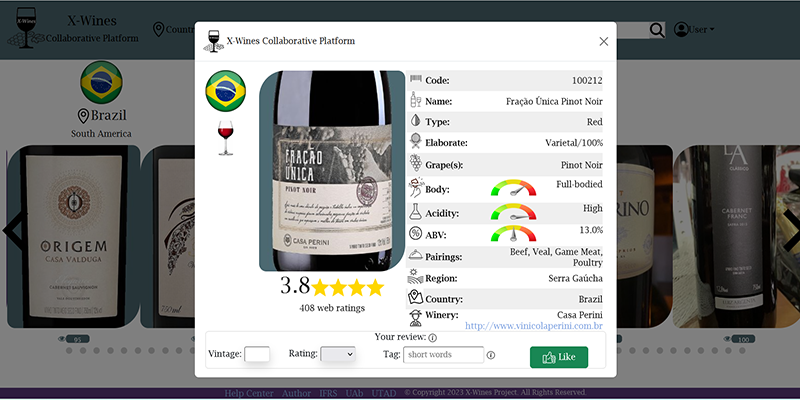
Task: Open the vinicolaperini.com.br winery link
Action: pyautogui.click(x=534, y=326)
